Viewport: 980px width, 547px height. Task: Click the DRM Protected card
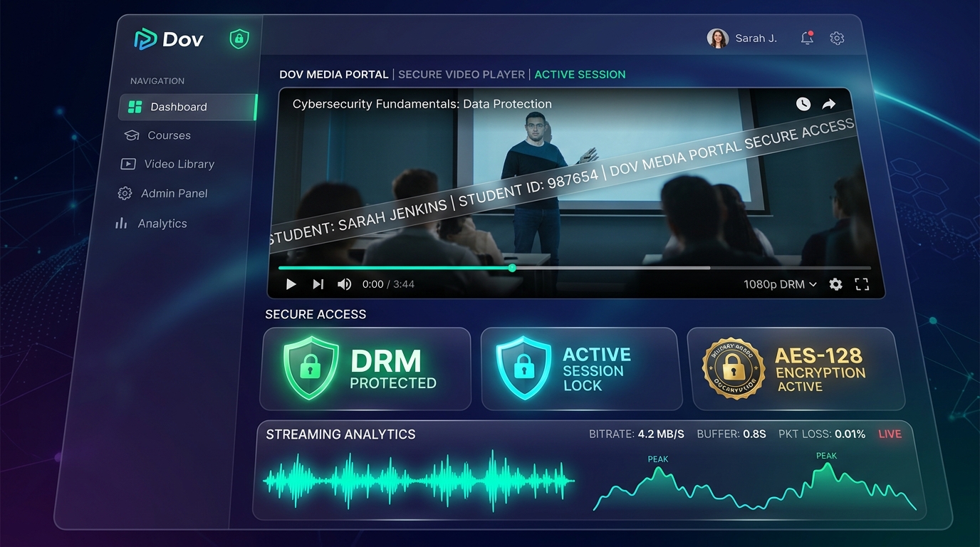pos(365,369)
